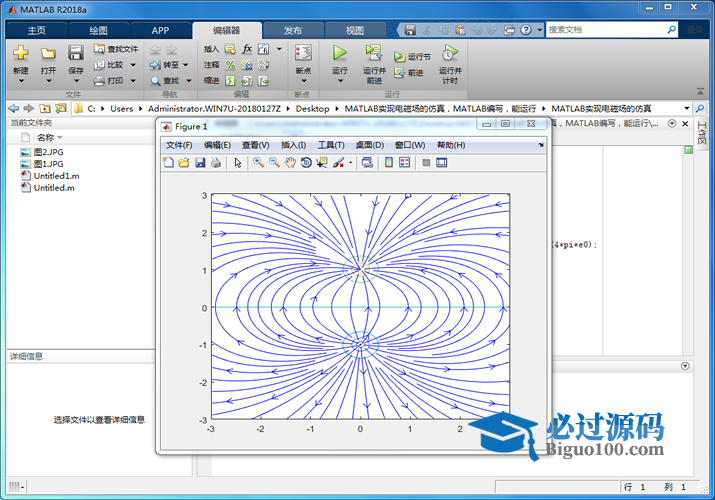The width and height of the screenshot is (715, 500).
Task: Open 窗口(W) menu in Figure 1
Action: coord(410,145)
